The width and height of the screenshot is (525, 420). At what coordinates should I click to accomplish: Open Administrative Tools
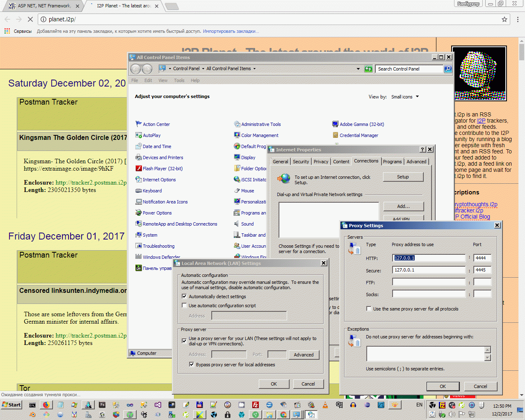(257, 124)
